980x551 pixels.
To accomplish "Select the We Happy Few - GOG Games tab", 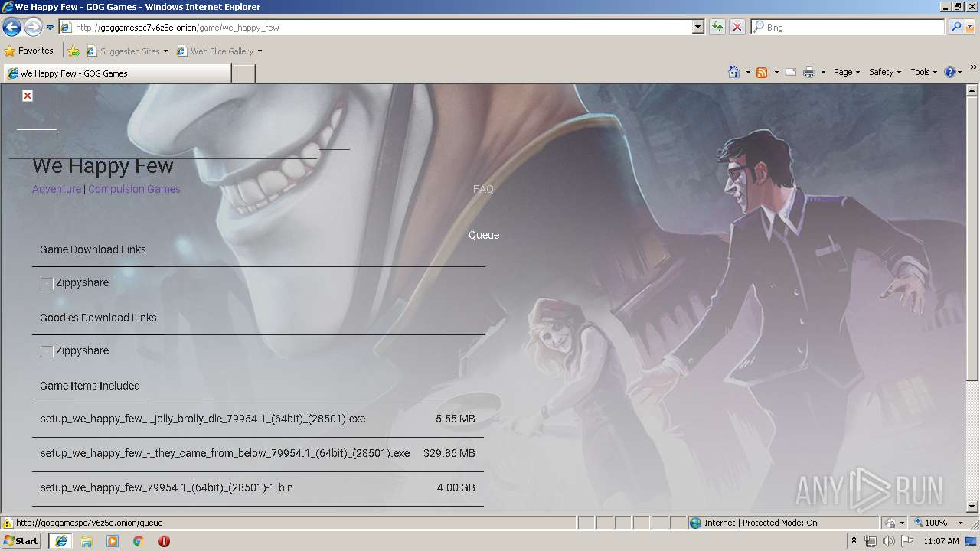I will tap(116, 73).
